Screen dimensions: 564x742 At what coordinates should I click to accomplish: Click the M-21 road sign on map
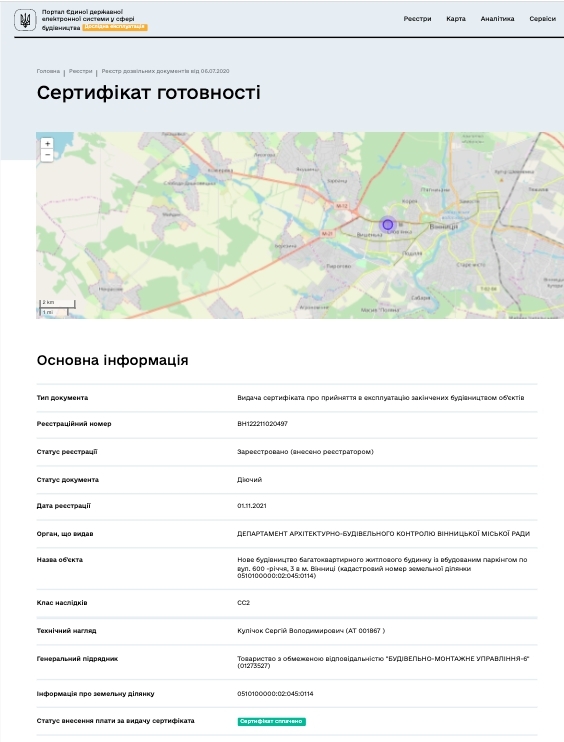click(x=327, y=234)
